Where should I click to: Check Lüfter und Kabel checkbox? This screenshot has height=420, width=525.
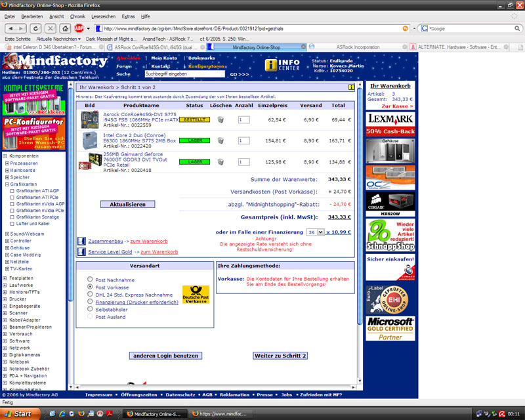coord(12,224)
